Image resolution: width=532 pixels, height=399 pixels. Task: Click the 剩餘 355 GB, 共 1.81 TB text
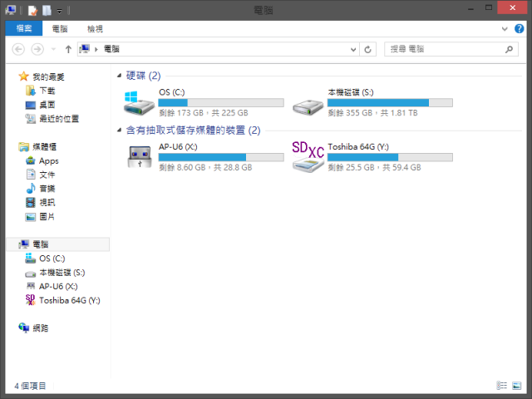point(372,113)
